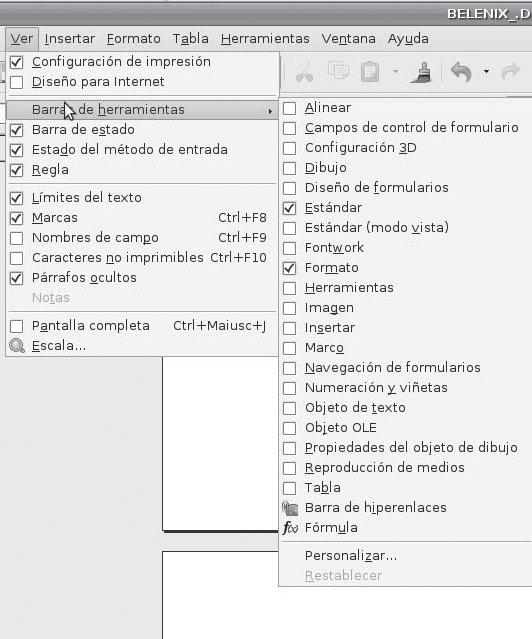Disable the Formato toolbar checkbox
Image resolution: width=532 pixels, height=639 pixels.
coord(289,268)
